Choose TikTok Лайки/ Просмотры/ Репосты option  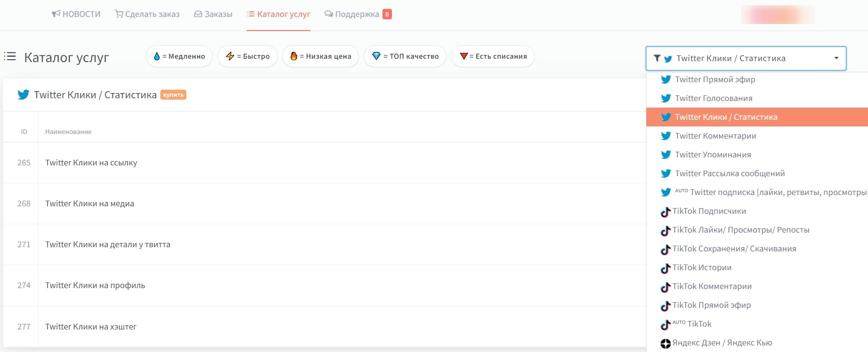(757, 230)
